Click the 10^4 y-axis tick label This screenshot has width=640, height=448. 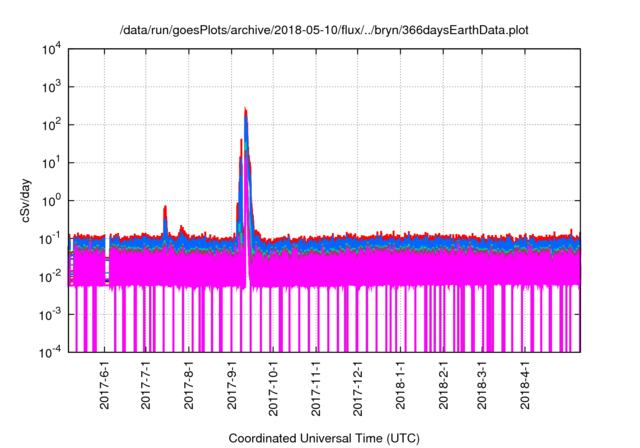[51, 49]
